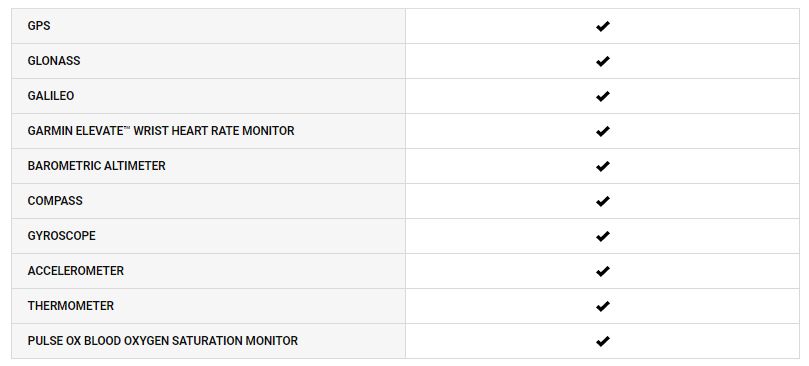Viewport: 809px width, 366px height.
Task: Click the Pulse Ox monitor checkmark
Action: point(602,341)
